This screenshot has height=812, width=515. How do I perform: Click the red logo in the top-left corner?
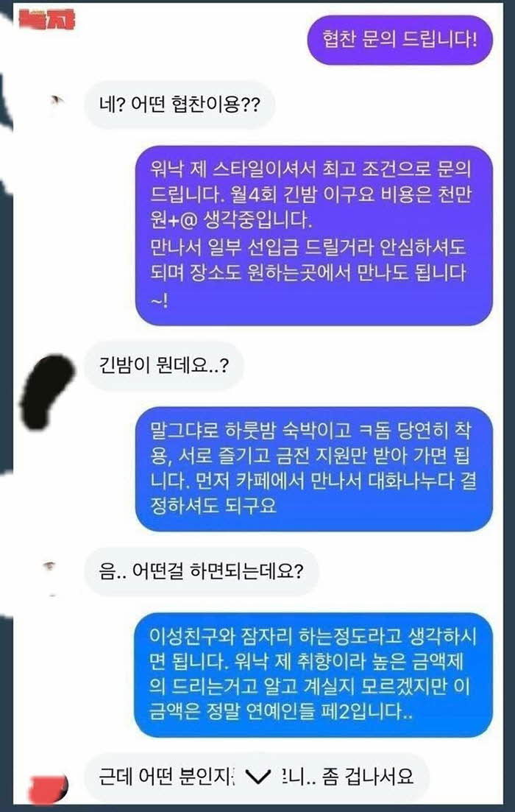[47, 20]
